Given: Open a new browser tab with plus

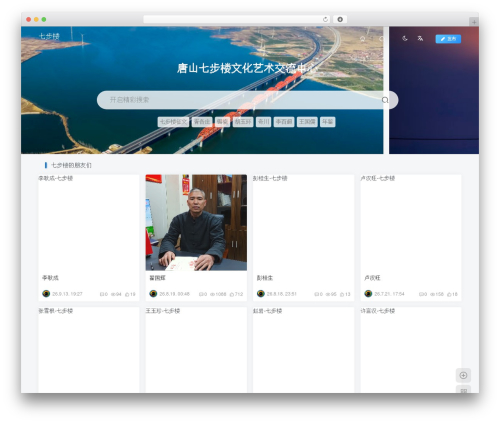Looking at the screenshot, I should click(x=474, y=22).
